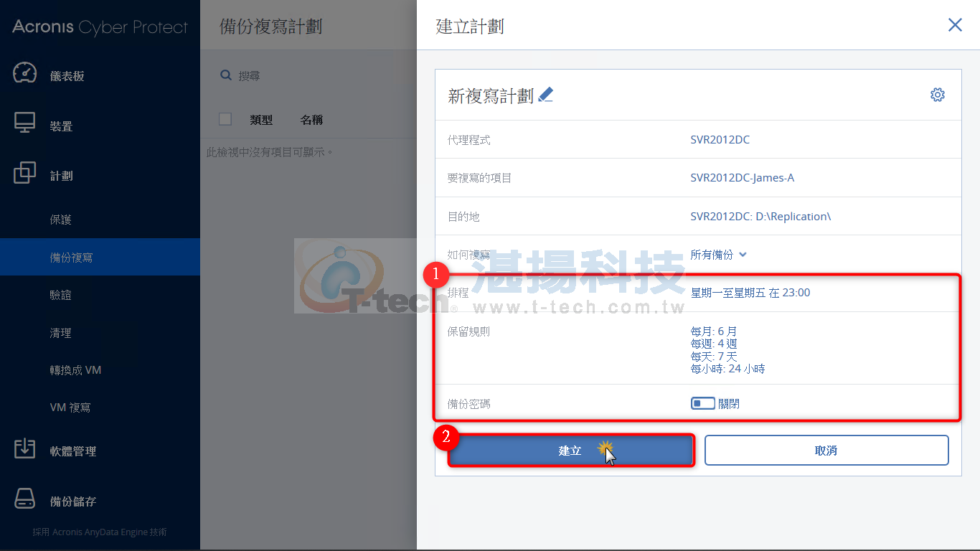Click the 備份儲存 sidebar label

73,501
